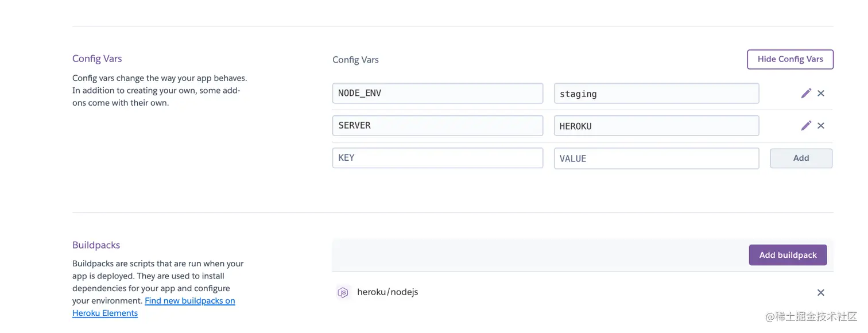Click the VALUE input field

656,158
